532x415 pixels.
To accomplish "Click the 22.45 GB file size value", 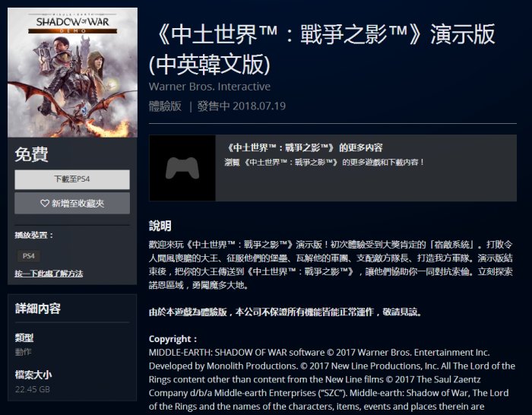I will 32,389.
